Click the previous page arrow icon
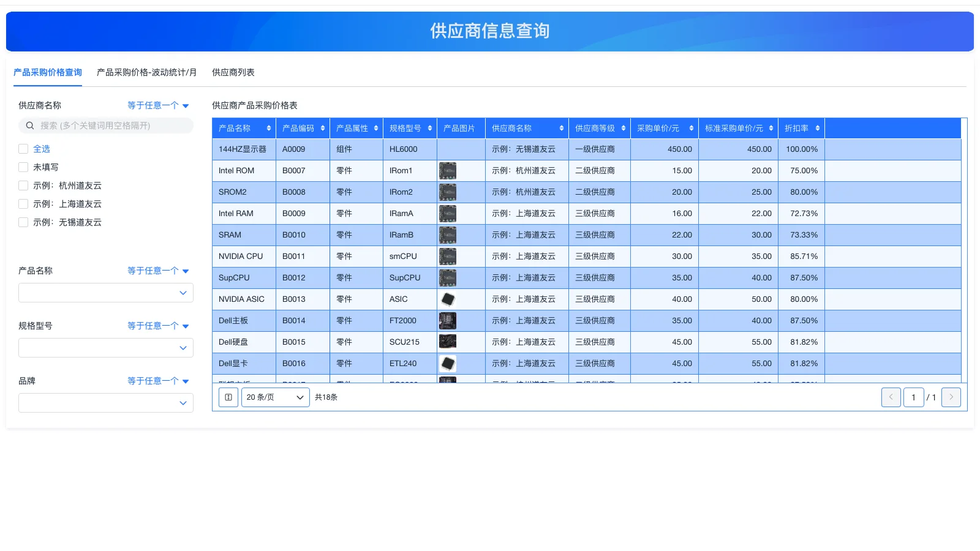 click(891, 397)
